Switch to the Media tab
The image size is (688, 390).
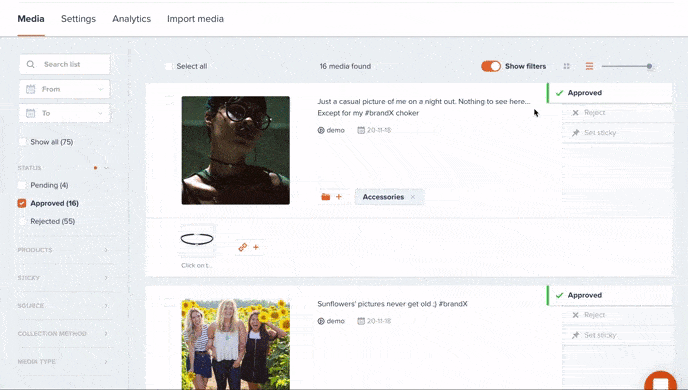[31, 19]
